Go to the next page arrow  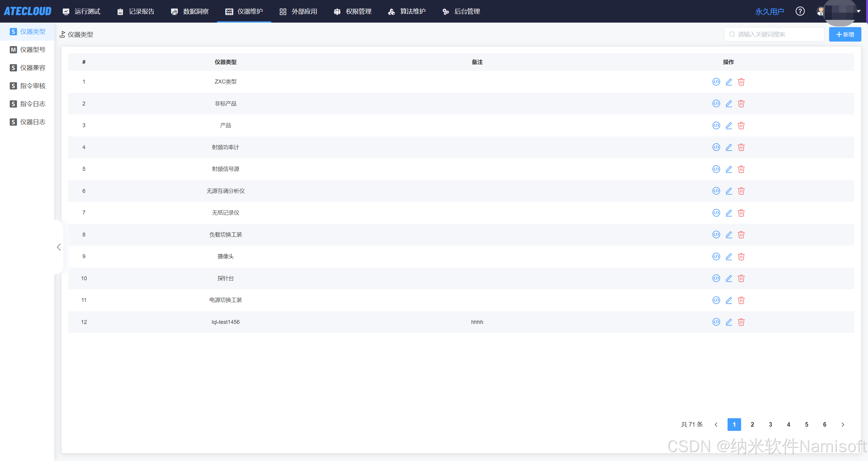[x=842, y=424]
